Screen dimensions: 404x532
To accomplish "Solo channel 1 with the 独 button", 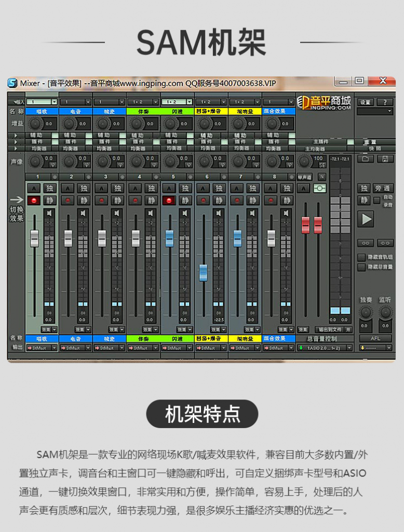I will [49, 188].
